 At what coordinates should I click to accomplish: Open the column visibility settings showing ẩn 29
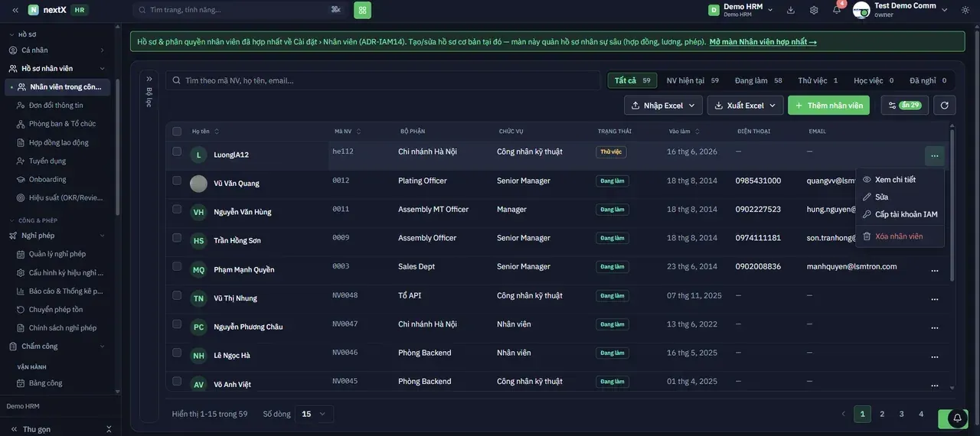click(905, 106)
